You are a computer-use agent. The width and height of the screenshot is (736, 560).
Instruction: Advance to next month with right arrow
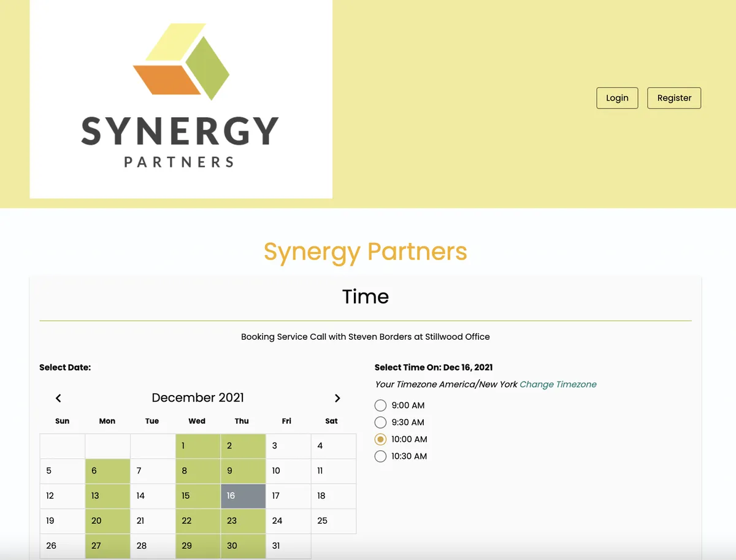pyautogui.click(x=337, y=398)
